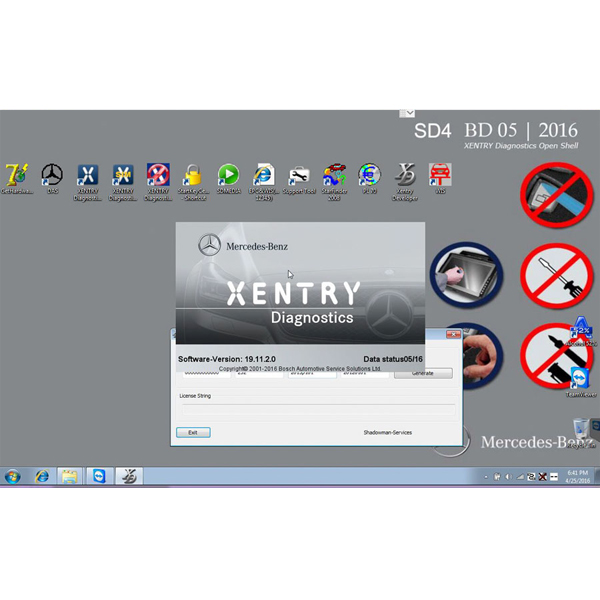Image resolution: width=600 pixels, height=600 pixels.
Task: Open the GetHardwareID desktop icon
Action: [17, 177]
